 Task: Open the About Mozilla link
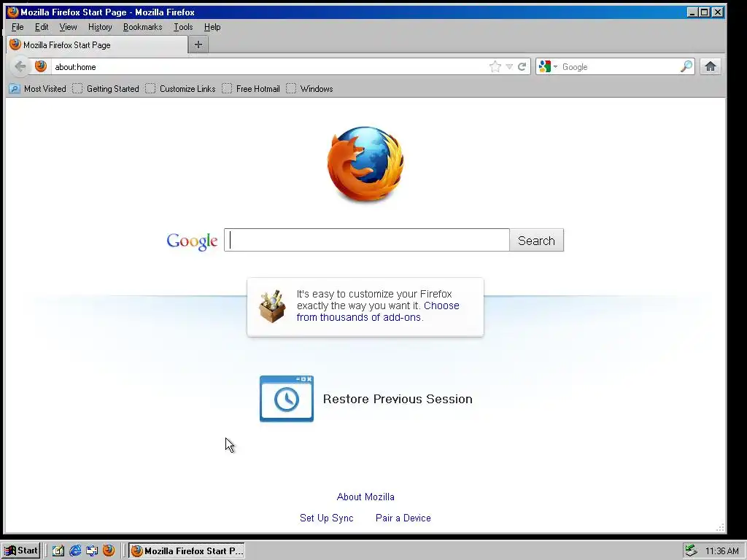coord(365,497)
